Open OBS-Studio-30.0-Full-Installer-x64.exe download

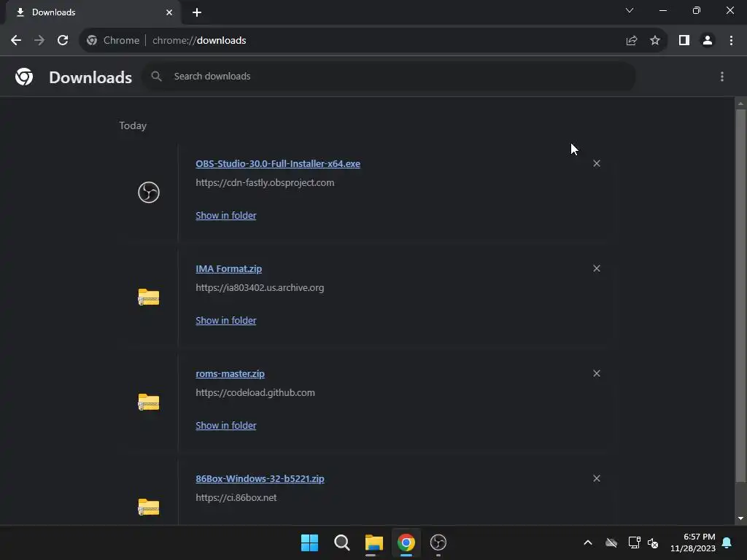pos(278,164)
